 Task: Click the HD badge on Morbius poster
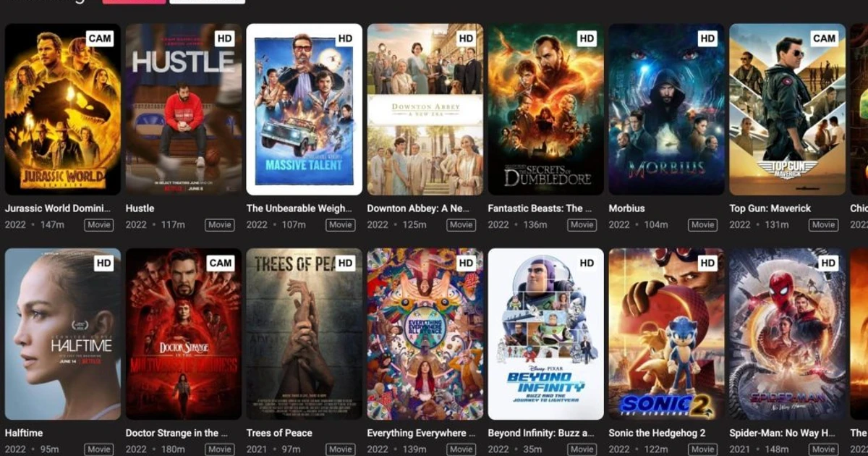[706, 38]
